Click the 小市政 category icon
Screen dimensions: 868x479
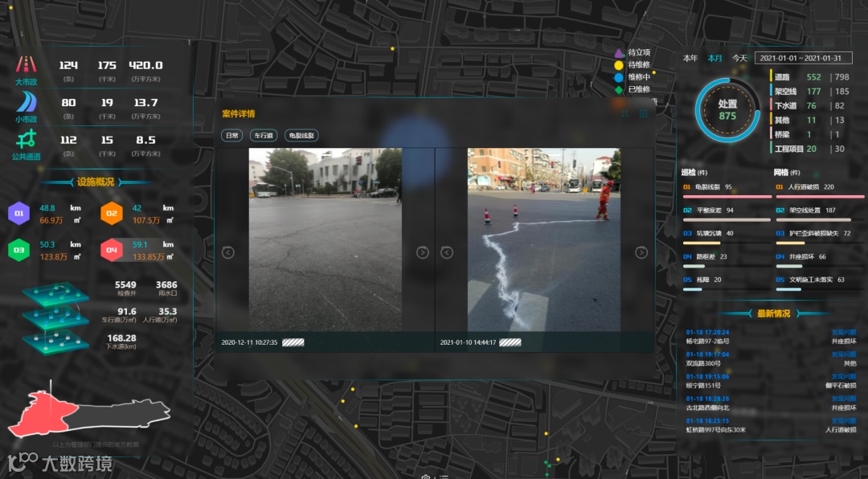(x=26, y=102)
